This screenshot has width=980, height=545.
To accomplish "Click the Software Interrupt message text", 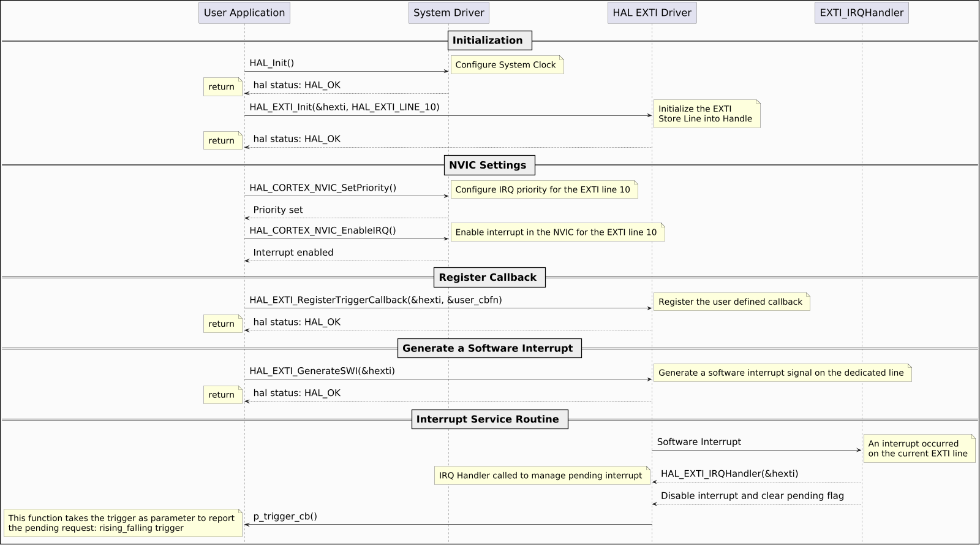I will pos(699,442).
